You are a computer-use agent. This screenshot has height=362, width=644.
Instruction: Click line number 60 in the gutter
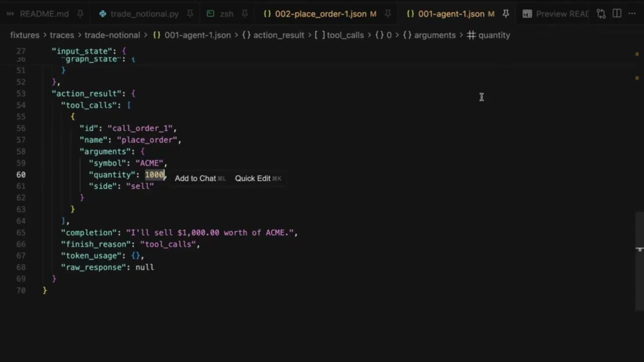(x=21, y=174)
